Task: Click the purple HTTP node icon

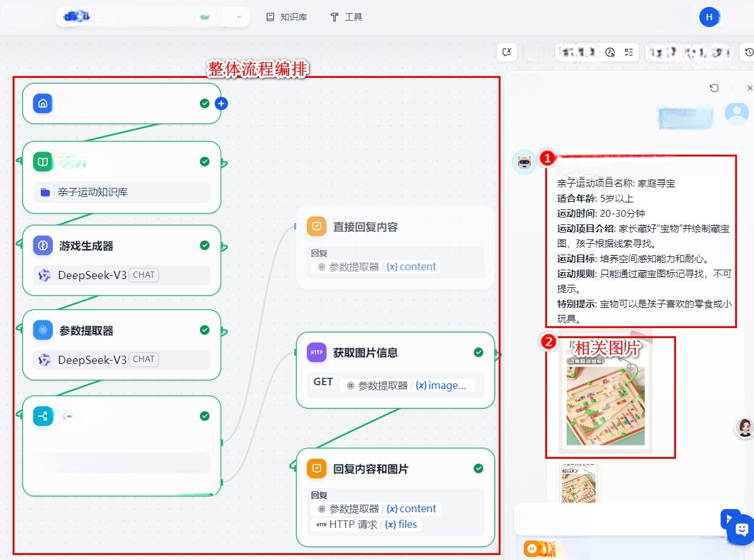Action: coord(316,353)
